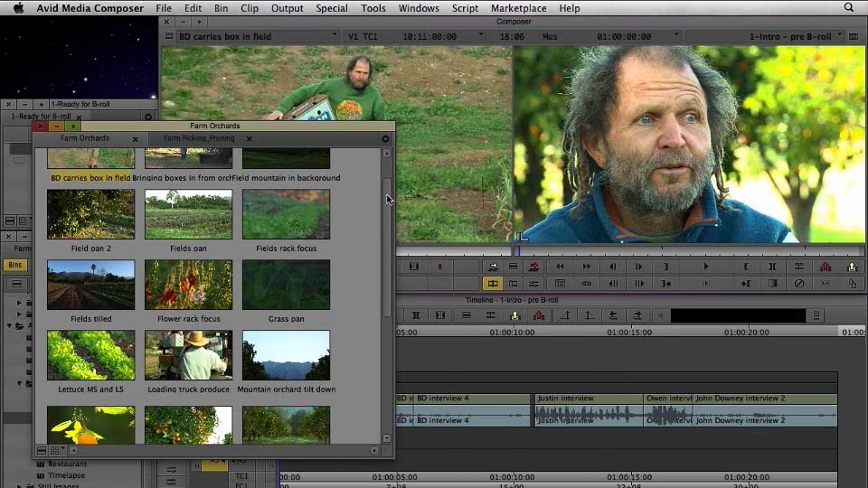Select the Farm Orchards tab
Image resolution: width=868 pixels, height=488 pixels.
(85, 138)
